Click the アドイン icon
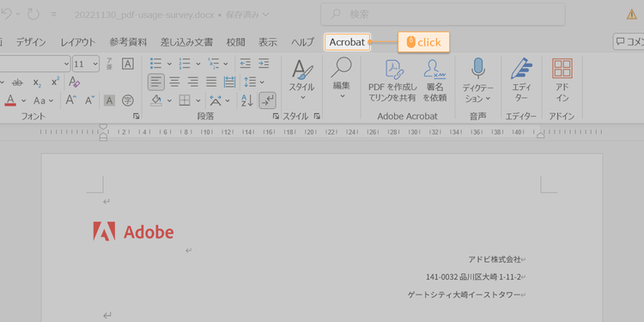644x322 pixels. tap(562, 81)
